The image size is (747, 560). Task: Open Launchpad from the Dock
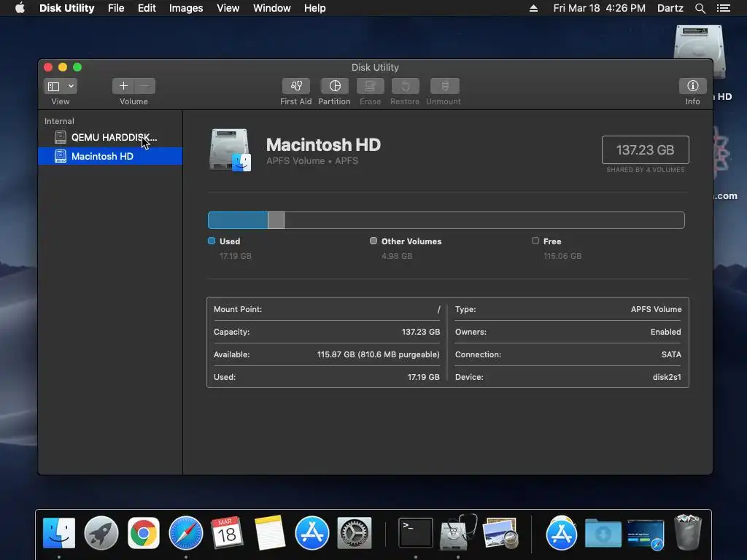[x=101, y=533]
